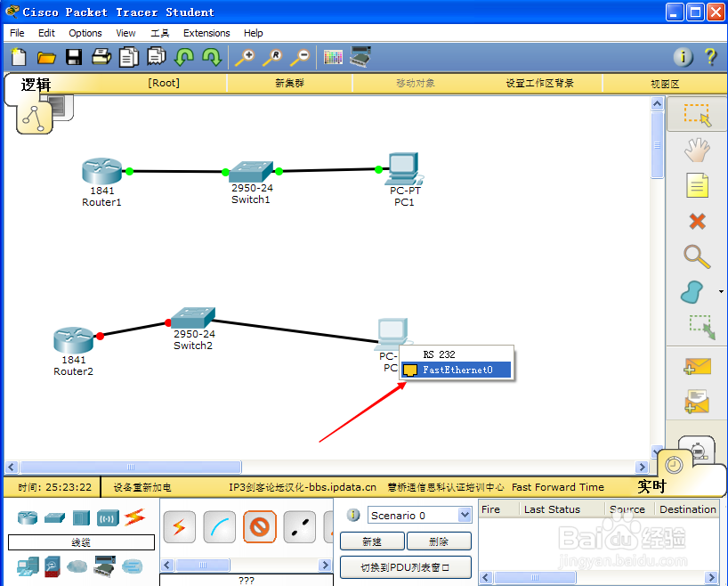Choose the Move Layout hand tool
This screenshot has height=586, width=728.
pos(697,151)
